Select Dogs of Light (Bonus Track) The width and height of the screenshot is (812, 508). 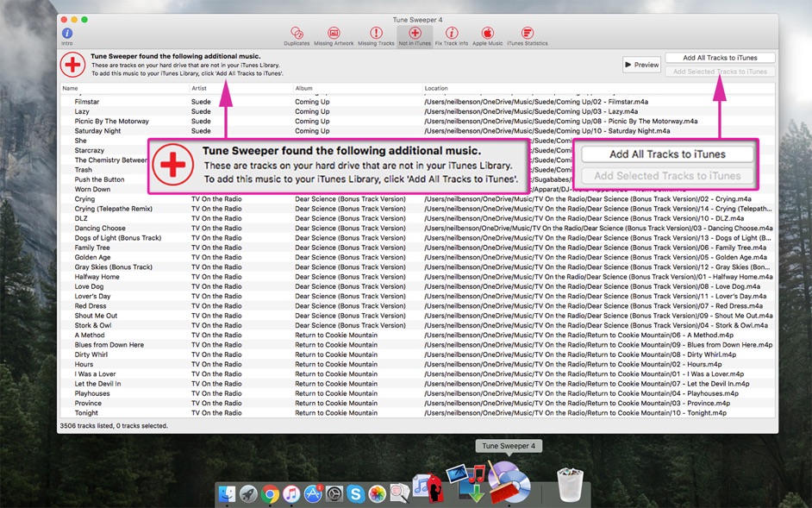click(x=417, y=238)
